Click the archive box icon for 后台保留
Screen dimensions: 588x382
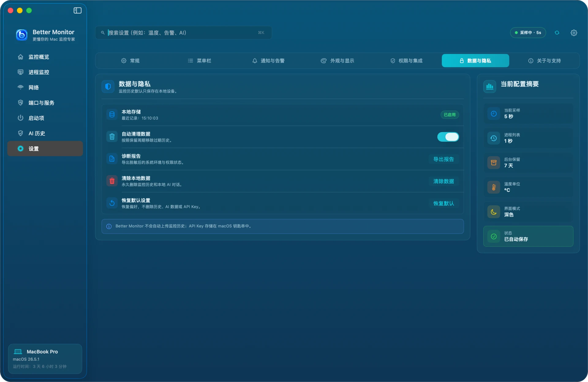click(x=494, y=163)
